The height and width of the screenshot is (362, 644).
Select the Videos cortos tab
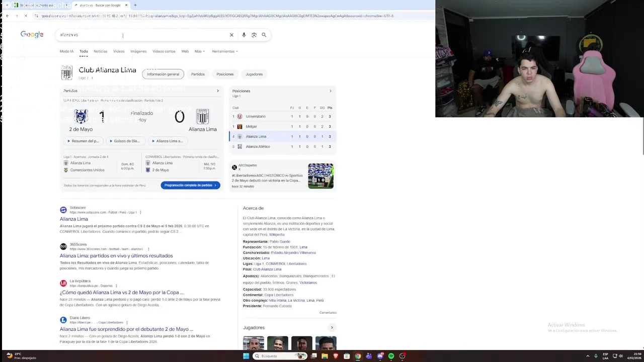164,51
